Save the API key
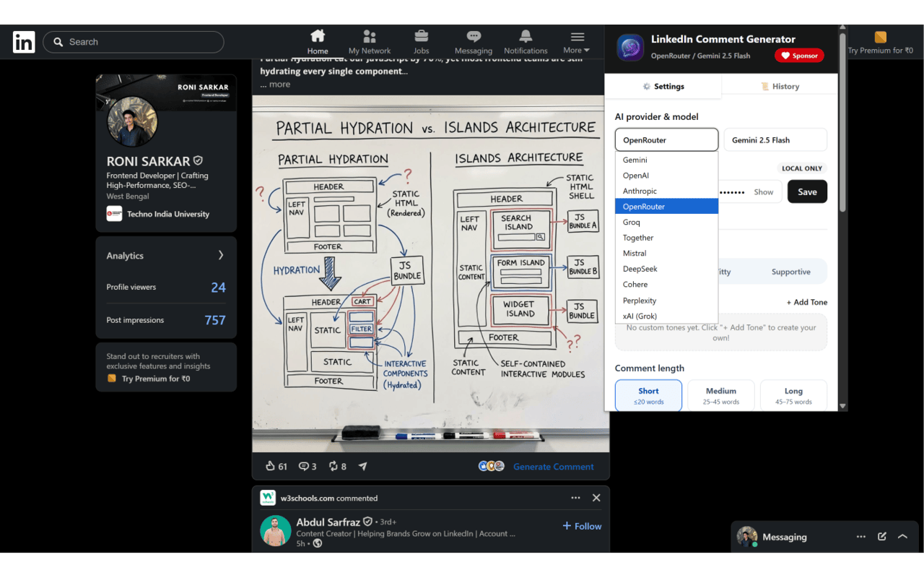 click(807, 191)
